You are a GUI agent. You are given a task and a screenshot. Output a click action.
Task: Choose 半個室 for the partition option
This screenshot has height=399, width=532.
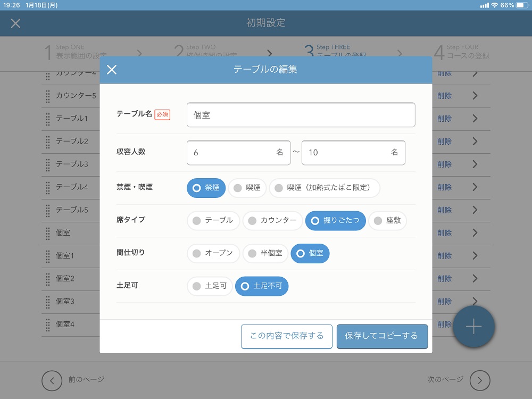[265, 253]
